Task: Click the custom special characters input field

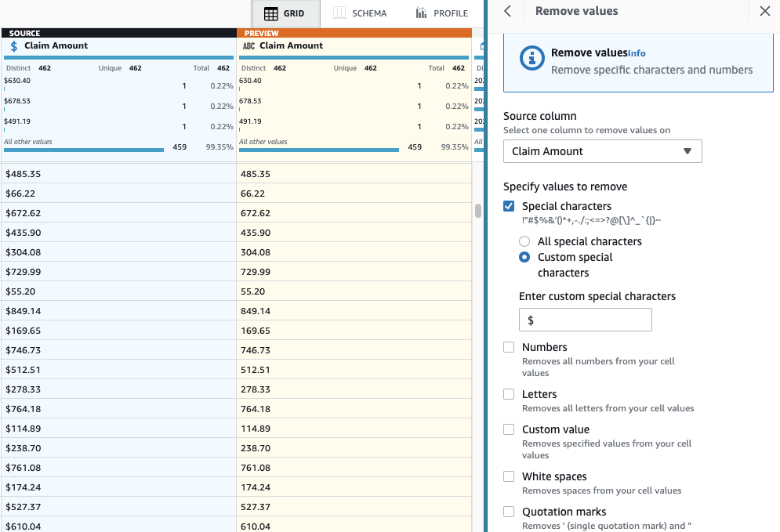Action: (x=585, y=320)
